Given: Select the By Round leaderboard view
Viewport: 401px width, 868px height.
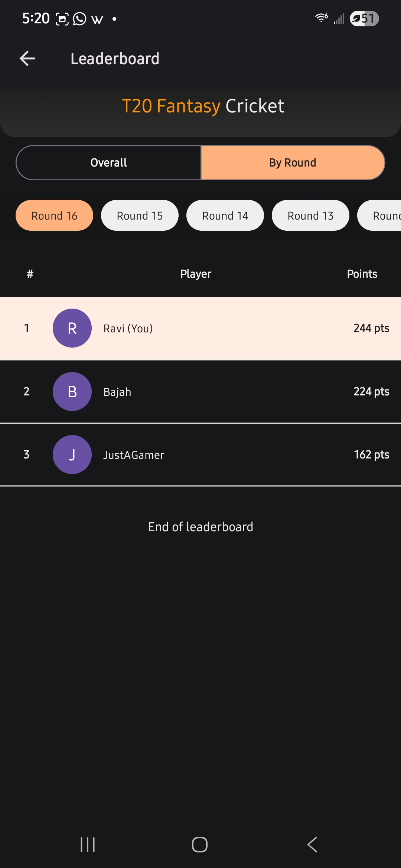Looking at the screenshot, I should [x=293, y=162].
